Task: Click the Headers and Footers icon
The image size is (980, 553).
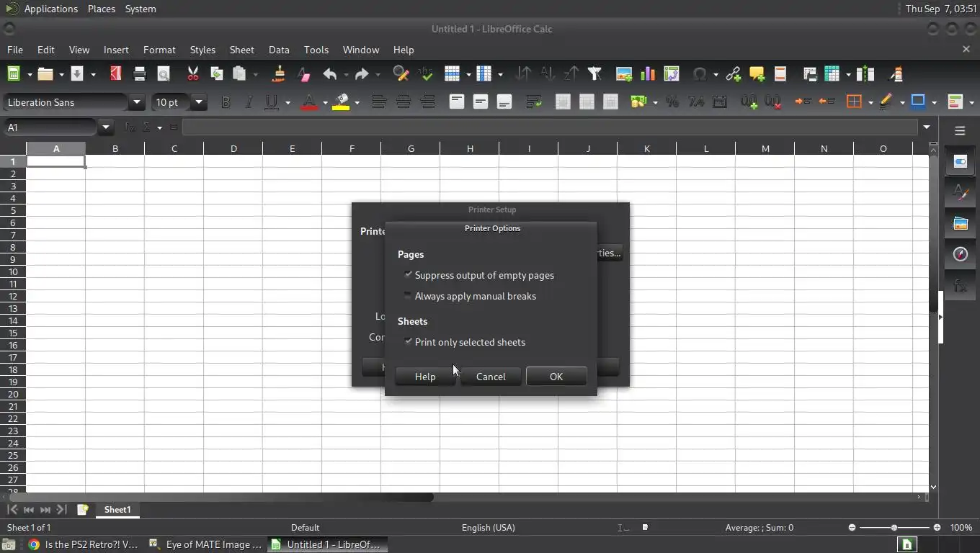Action: [780, 73]
